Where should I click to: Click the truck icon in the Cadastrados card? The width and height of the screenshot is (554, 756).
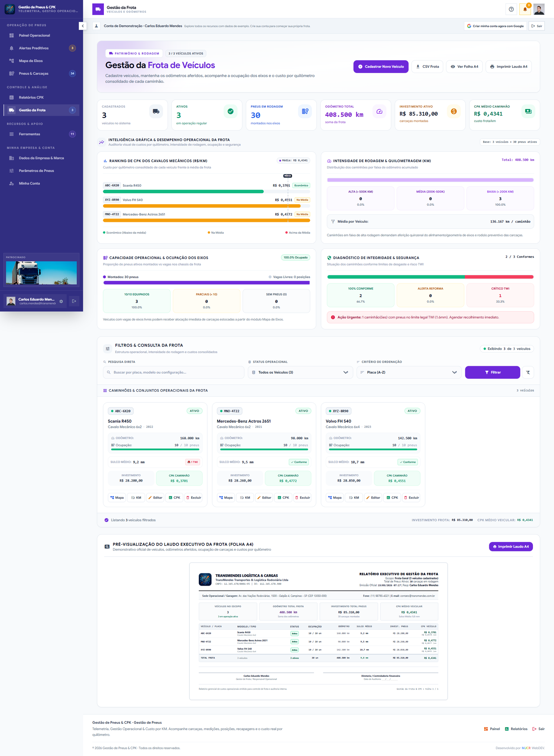coord(156,111)
